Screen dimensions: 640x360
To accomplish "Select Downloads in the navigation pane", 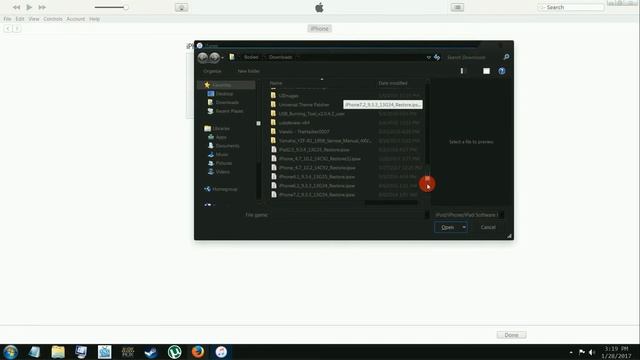I will click(x=227, y=102).
